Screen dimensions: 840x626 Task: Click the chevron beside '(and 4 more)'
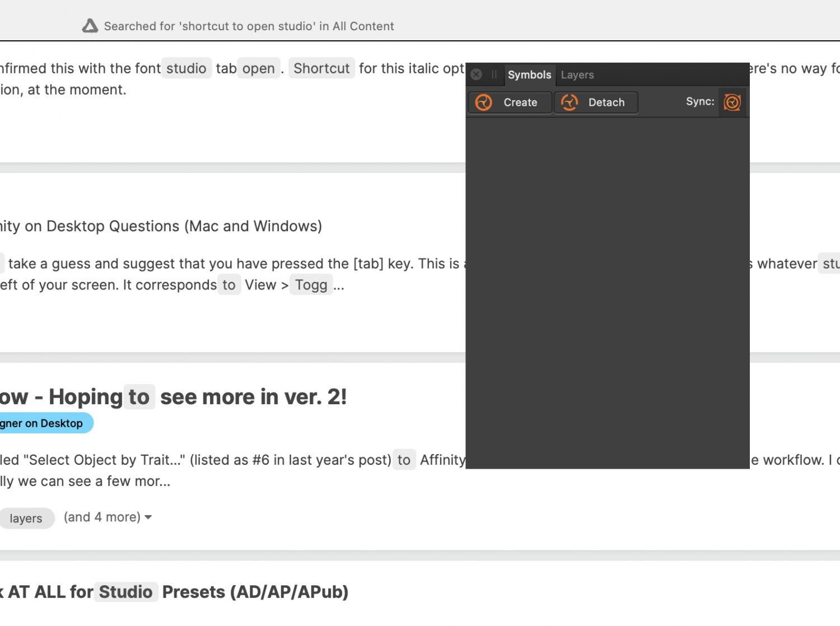(x=147, y=517)
